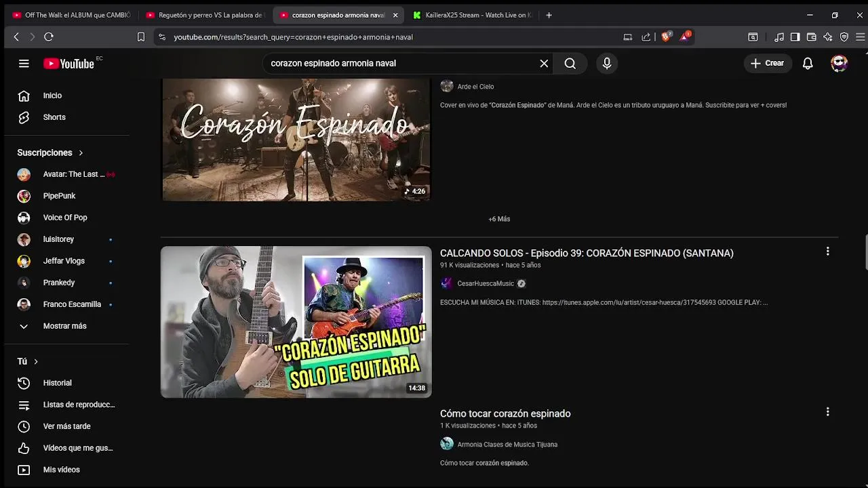Bookmark this page via bookmark icon
The height and width of the screenshot is (488, 868).
pos(141,37)
